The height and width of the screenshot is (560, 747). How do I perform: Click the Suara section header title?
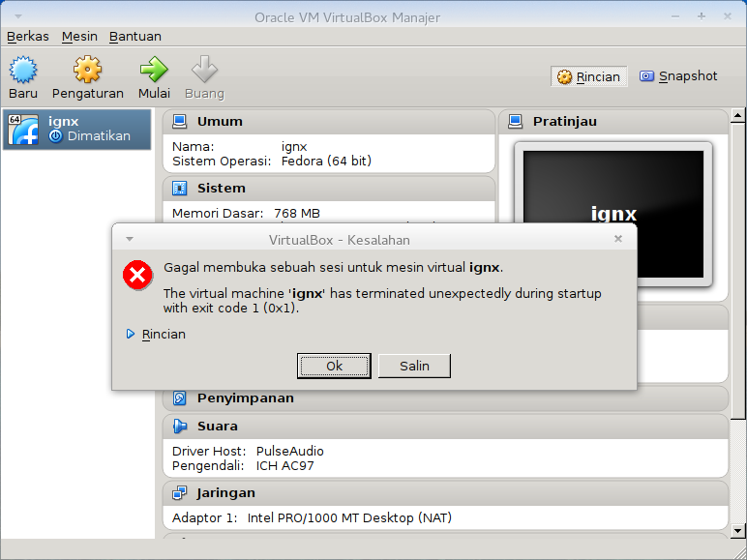pos(218,427)
